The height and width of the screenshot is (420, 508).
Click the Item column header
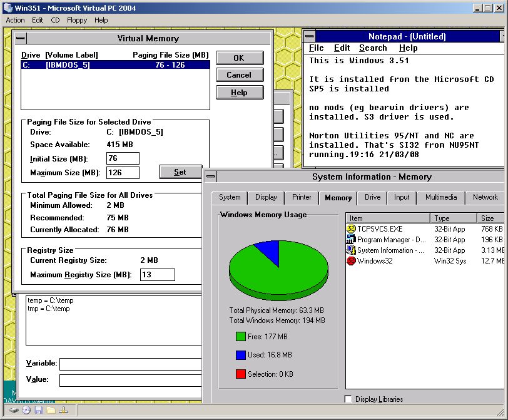(388, 218)
